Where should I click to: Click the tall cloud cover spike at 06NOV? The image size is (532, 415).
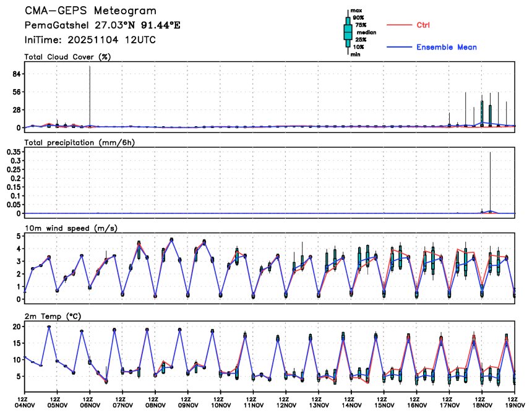(x=90, y=93)
